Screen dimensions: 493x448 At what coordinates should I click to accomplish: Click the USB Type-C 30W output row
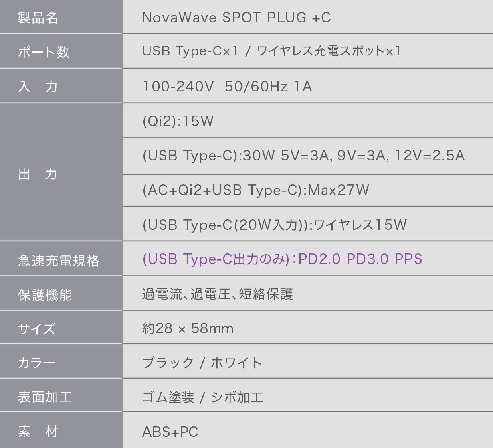(308, 156)
